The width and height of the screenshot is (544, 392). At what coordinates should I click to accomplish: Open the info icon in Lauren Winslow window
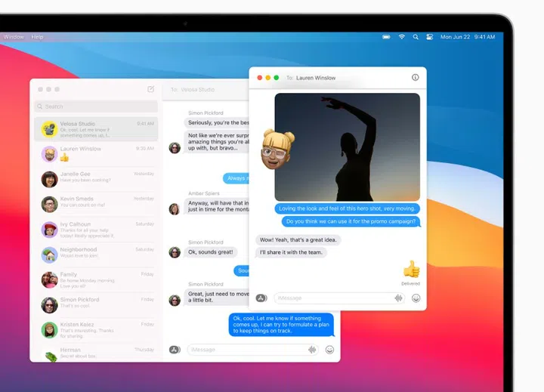tap(415, 77)
